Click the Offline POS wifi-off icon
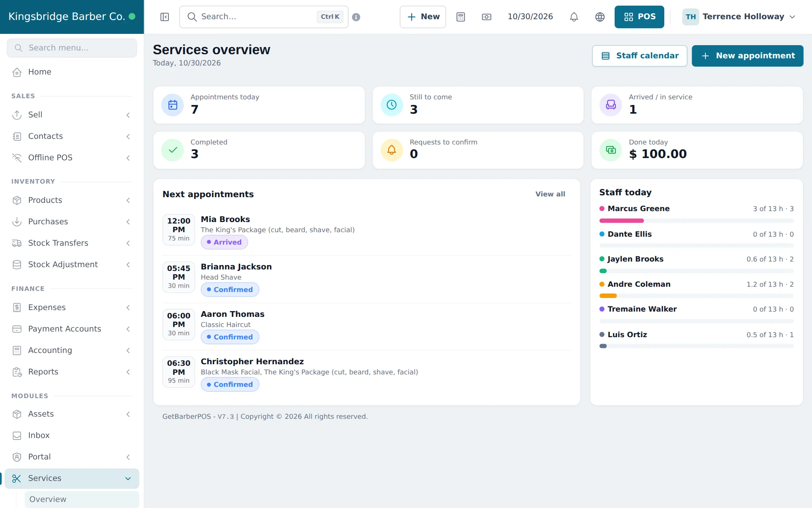This screenshot has height=508, width=812. pos(17,158)
